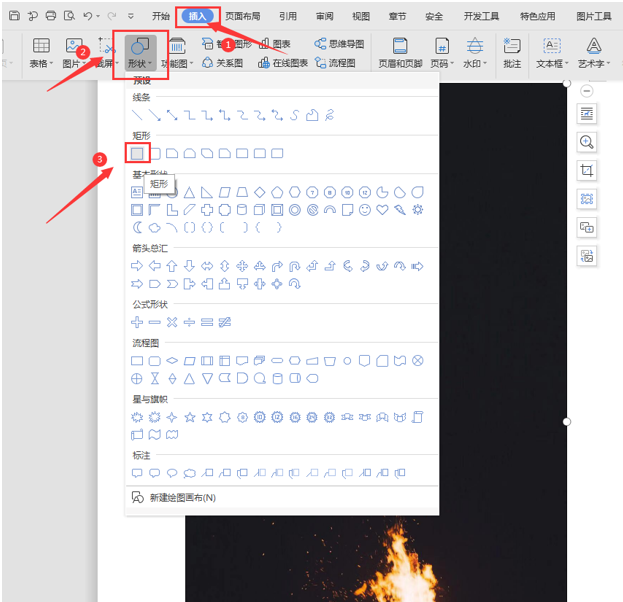Open the 审阅 tab
The height and width of the screenshot is (602, 623).
click(325, 16)
